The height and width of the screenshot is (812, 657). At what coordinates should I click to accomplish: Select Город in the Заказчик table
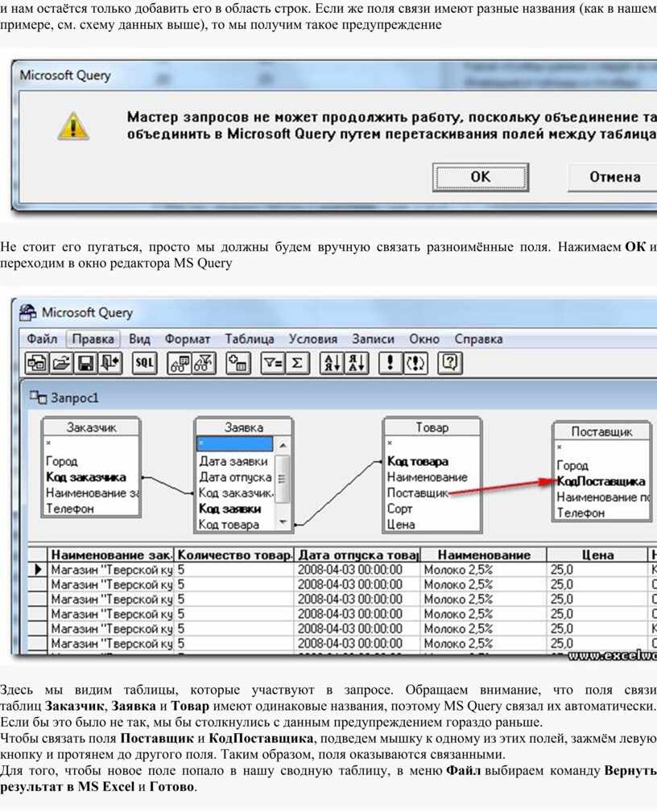tap(62, 461)
